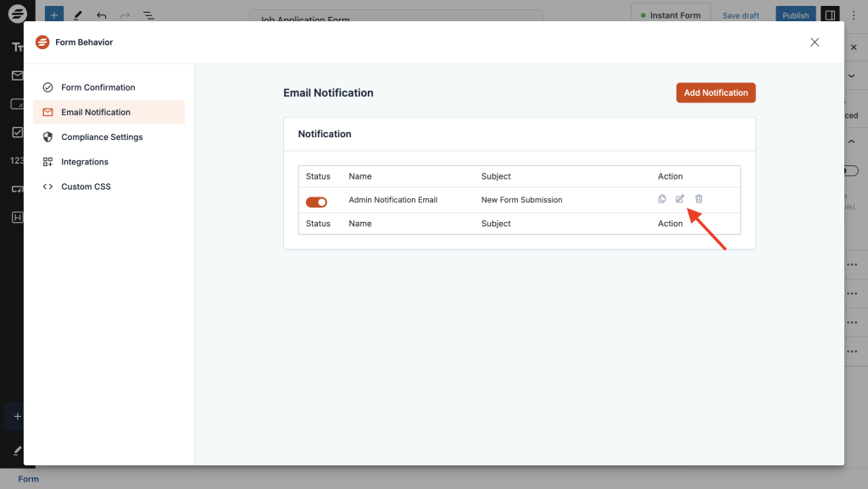Viewport: 868px width, 489px height.
Task: Click the block inserter plus icon
Action: tap(53, 14)
